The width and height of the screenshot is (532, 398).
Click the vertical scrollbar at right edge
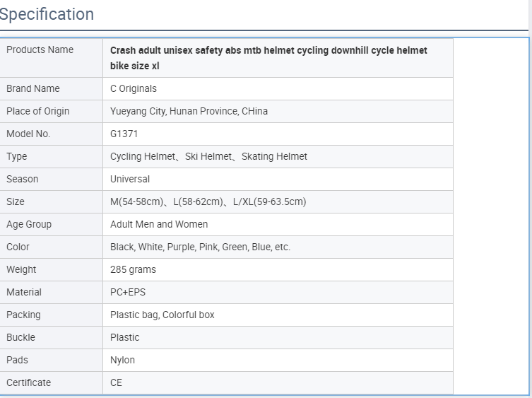531,199
